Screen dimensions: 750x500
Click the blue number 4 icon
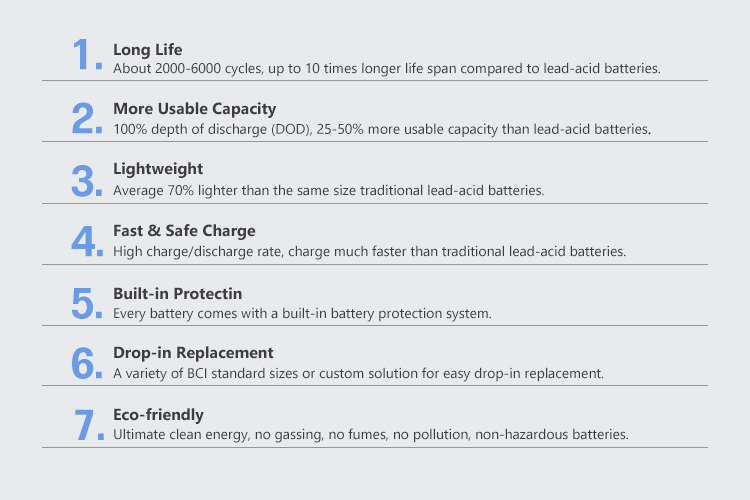(x=87, y=241)
